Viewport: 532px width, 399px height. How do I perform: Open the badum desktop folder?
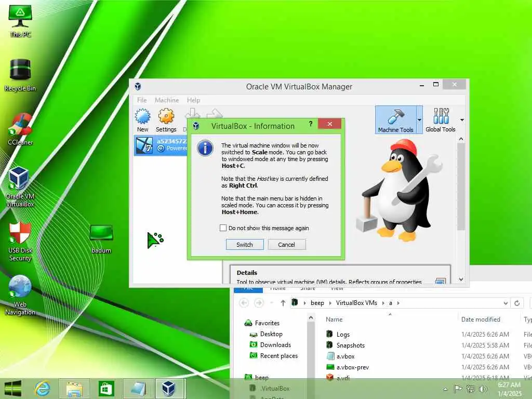(101, 239)
